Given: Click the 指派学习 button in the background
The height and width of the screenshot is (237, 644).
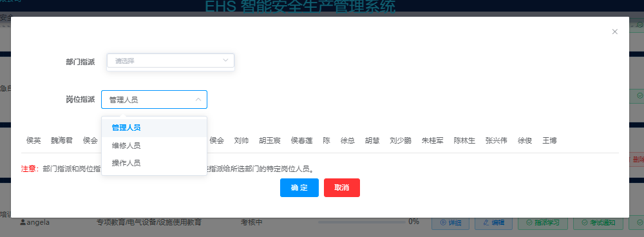Looking at the screenshot, I should click(542, 223).
